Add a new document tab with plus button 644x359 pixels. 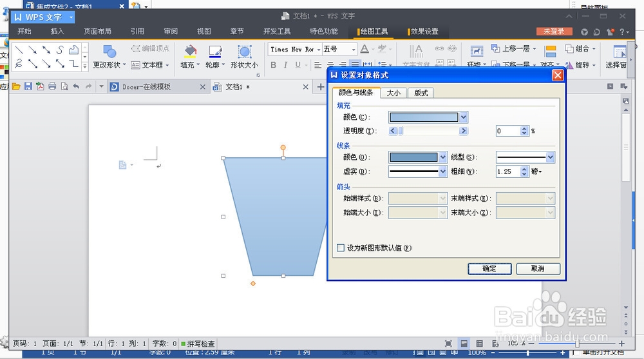320,87
